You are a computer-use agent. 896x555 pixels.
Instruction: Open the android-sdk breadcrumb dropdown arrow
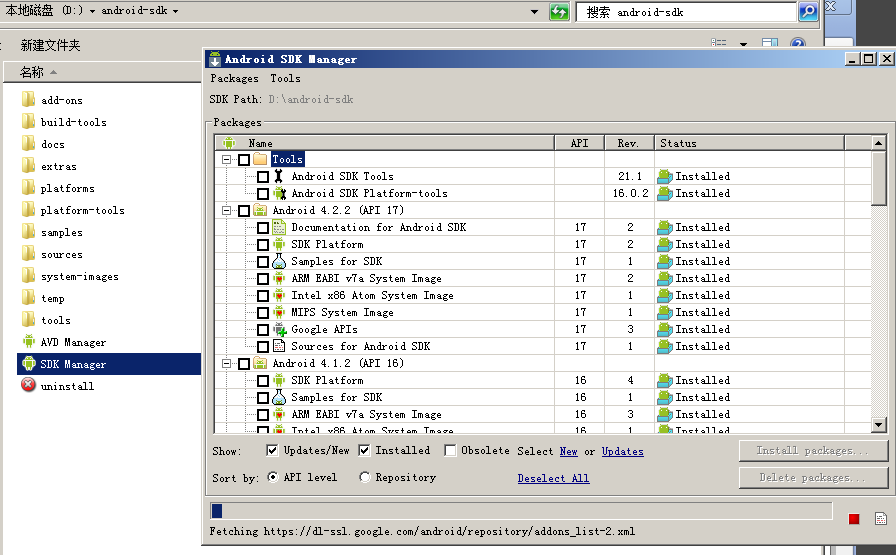coord(175,11)
